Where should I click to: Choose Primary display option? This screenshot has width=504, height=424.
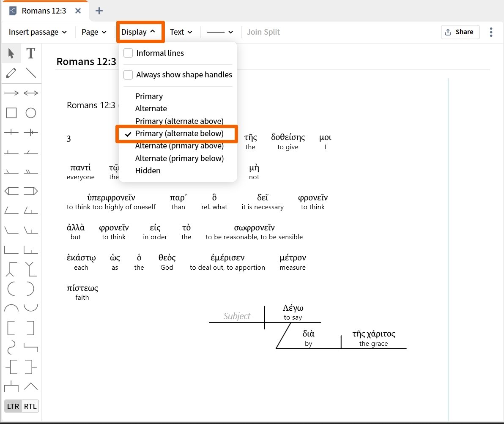(x=149, y=96)
